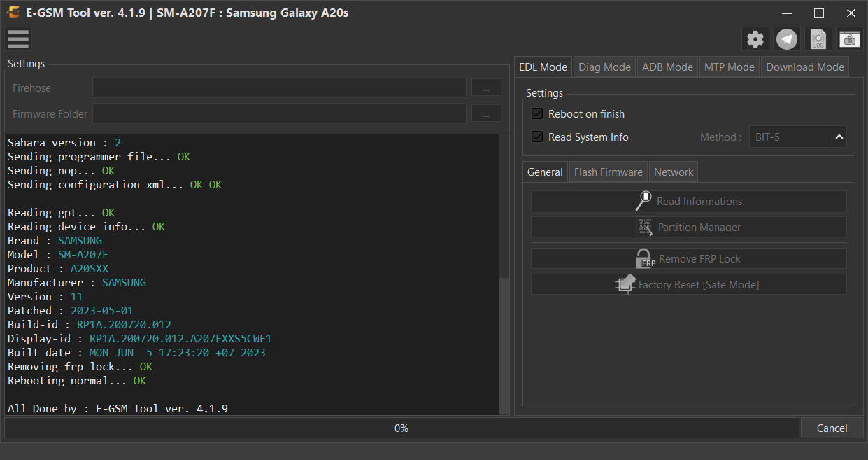Screen dimensions: 868x460
Task: Click the FRP padlock icon
Action: tap(645, 258)
